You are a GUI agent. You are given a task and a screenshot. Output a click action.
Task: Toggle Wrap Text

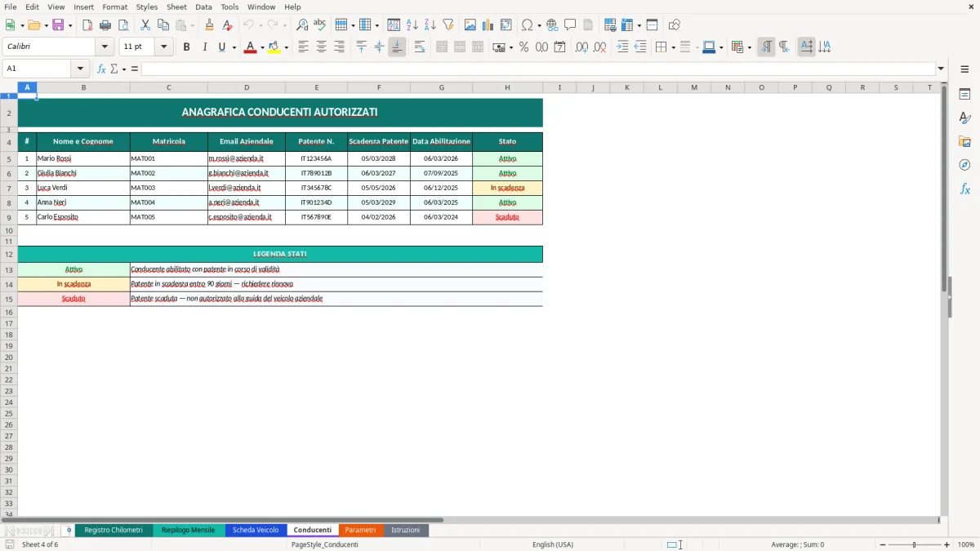pyautogui.click(x=420, y=47)
